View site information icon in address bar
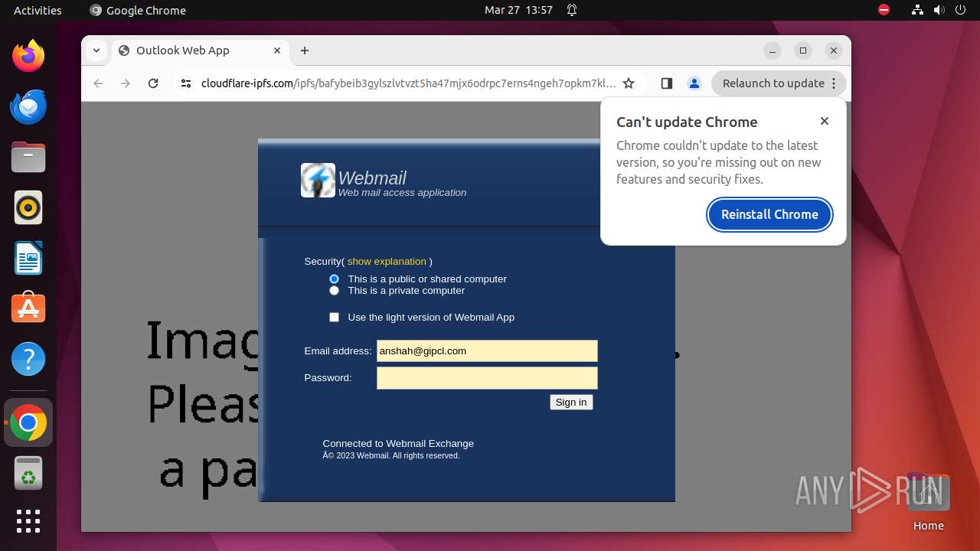980x551 pixels. point(185,83)
